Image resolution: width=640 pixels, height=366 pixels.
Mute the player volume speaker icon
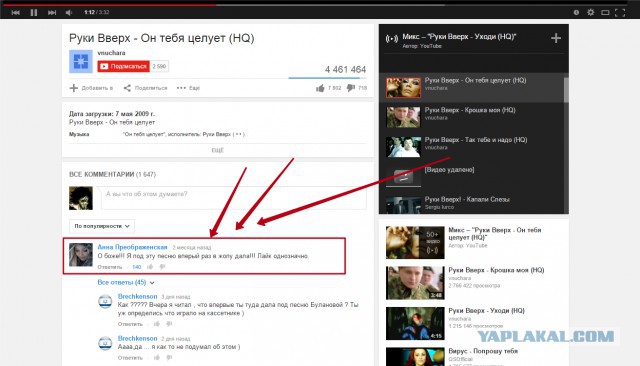click(69, 12)
